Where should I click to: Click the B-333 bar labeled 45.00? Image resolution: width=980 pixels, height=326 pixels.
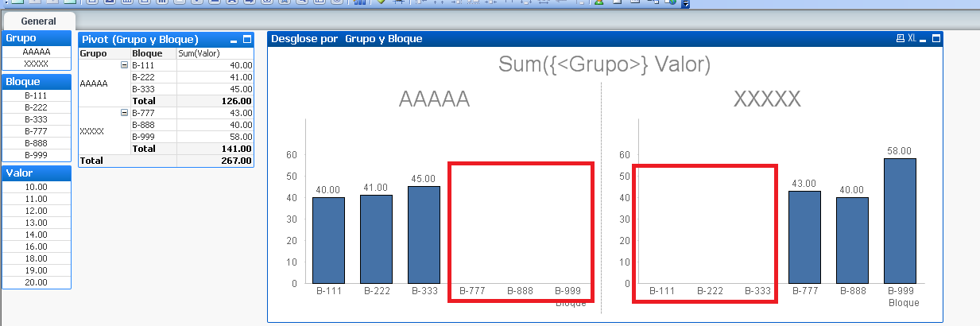pyautogui.click(x=424, y=235)
